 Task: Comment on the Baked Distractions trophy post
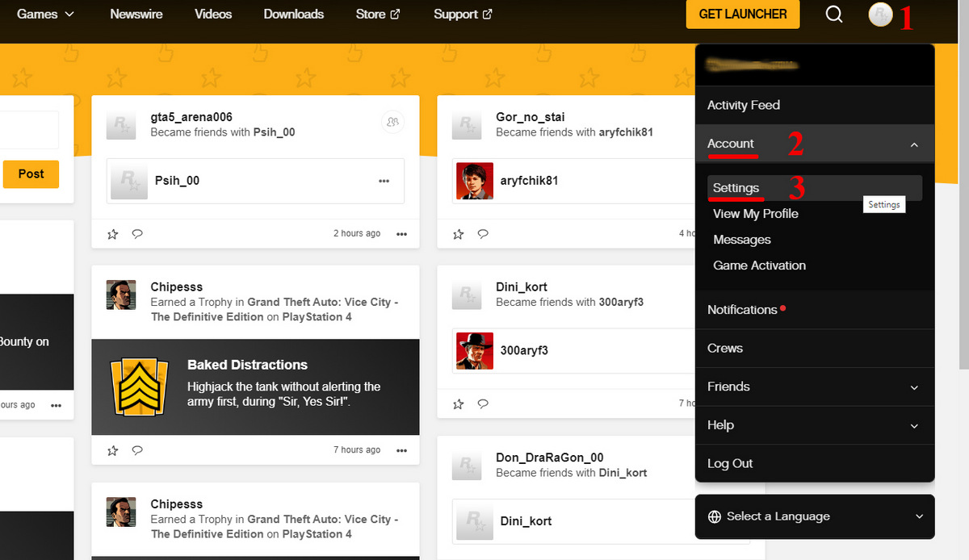click(x=137, y=450)
